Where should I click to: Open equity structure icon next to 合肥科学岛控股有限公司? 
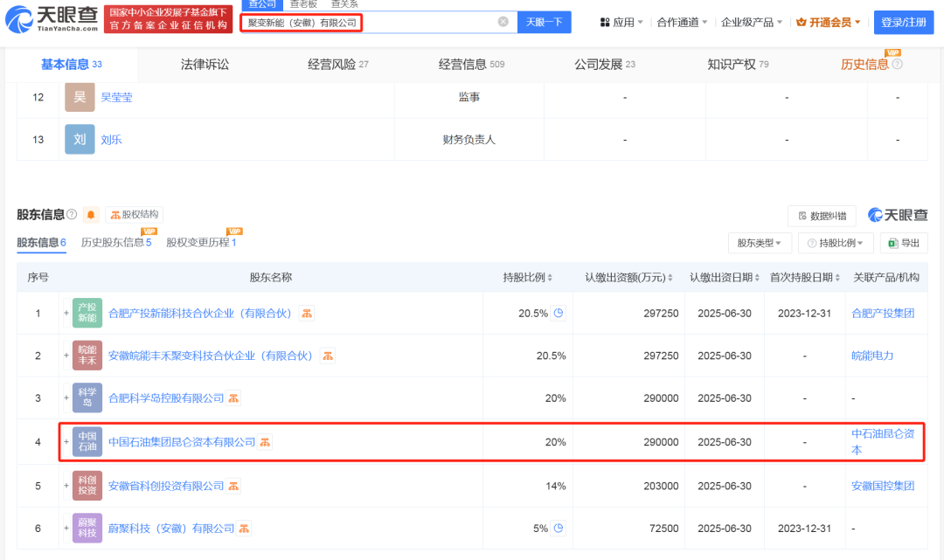pos(234,398)
